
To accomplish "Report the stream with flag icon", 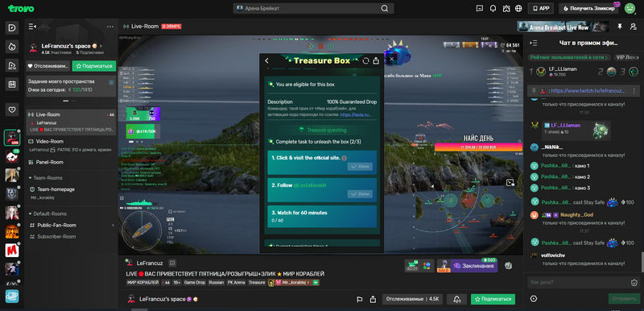I will pos(359,299).
